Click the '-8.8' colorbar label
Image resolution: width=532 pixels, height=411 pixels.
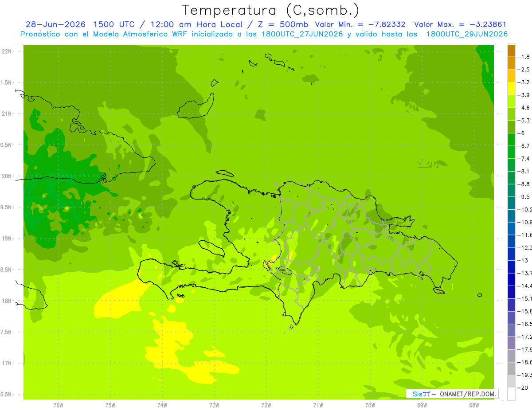(x=524, y=184)
